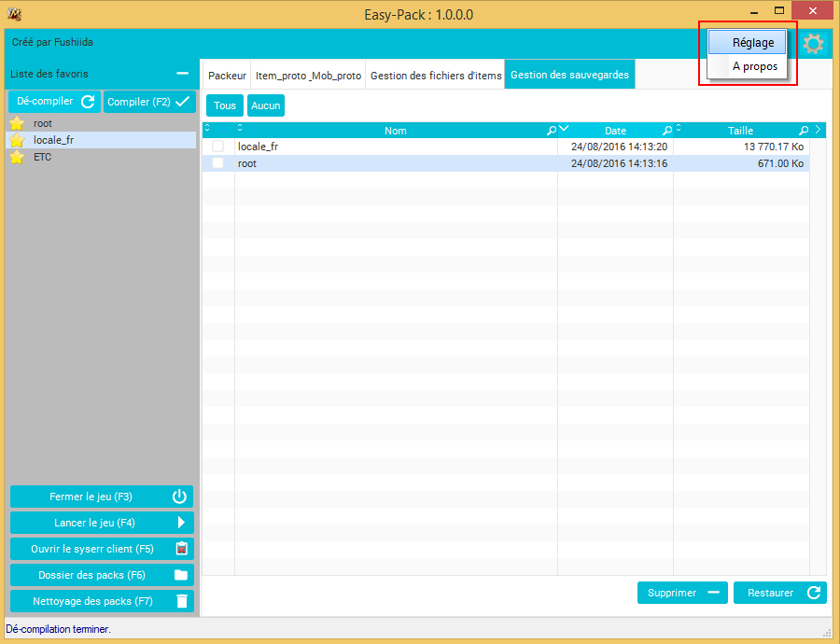Screen dimensions: 840x644
Task: Click the search icon in Taille column
Action: point(804,130)
